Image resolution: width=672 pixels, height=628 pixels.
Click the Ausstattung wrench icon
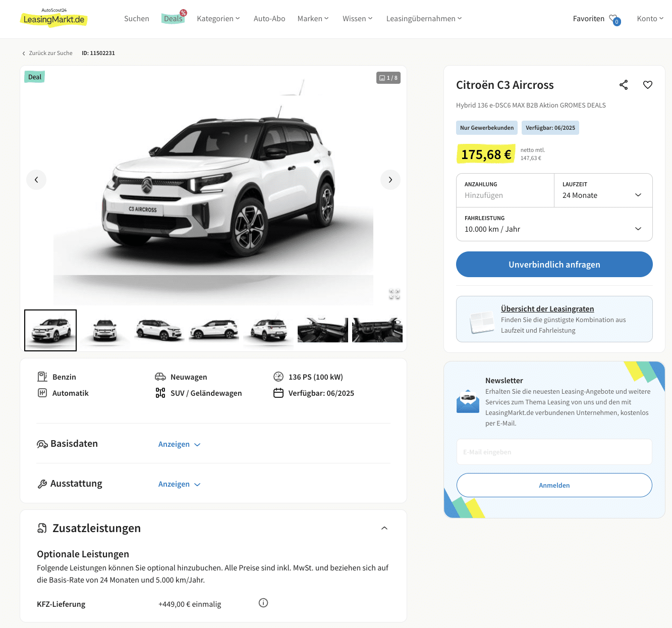tap(42, 484)
